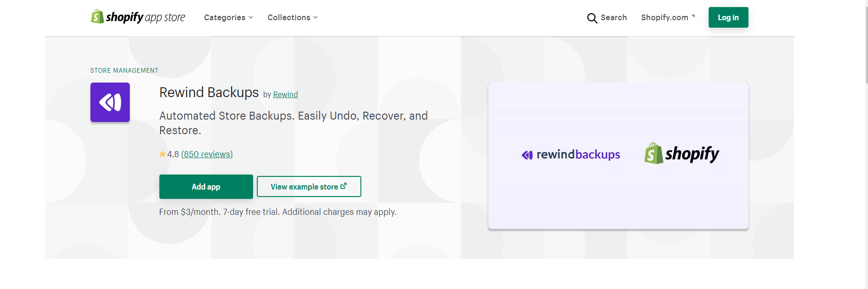Click the external link icon on View example store

[x=344, y=186]
